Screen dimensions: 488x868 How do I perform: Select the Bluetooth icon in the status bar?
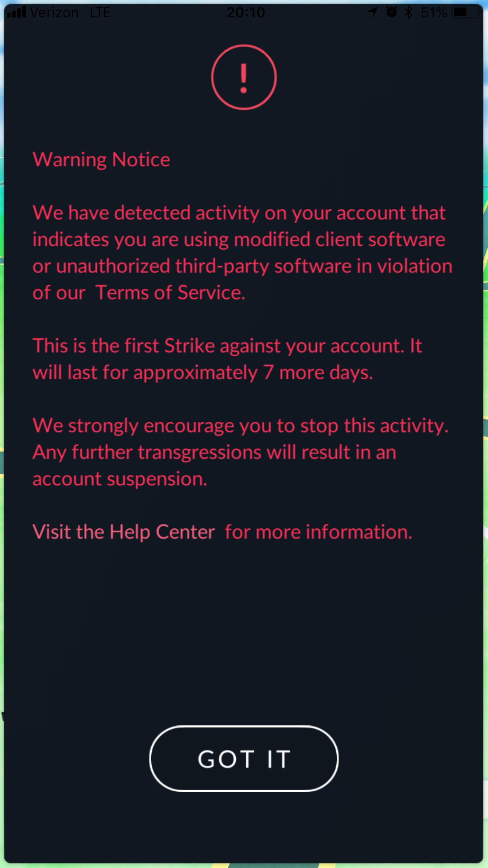click(x=408, y=12)
